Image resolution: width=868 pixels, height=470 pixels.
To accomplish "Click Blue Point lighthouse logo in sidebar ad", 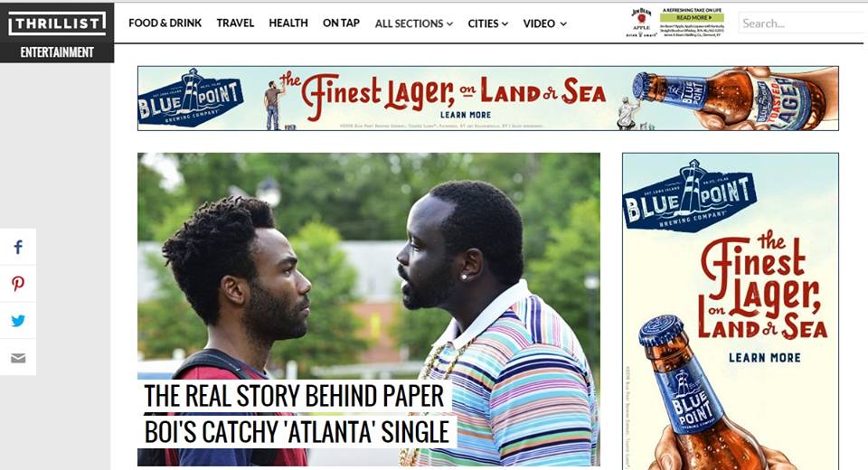I will coord(690,195).
